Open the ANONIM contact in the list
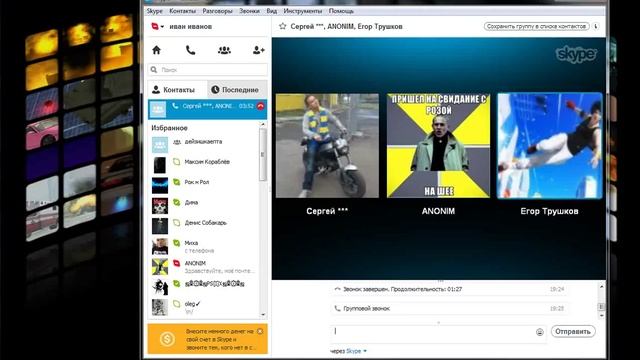 tap(203, 267)
